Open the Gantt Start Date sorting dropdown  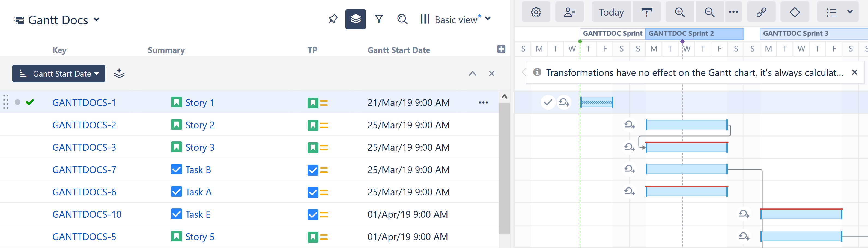click(x=58, y=73)
